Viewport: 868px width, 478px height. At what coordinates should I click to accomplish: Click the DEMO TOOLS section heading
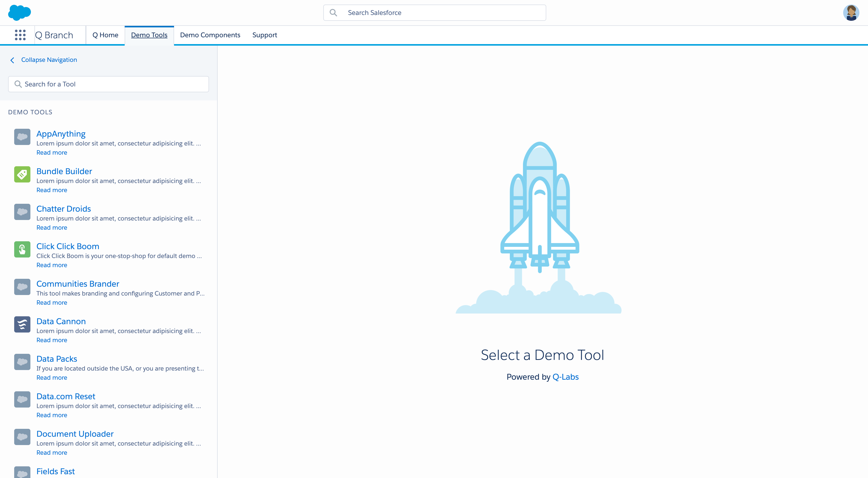point(30,112)
